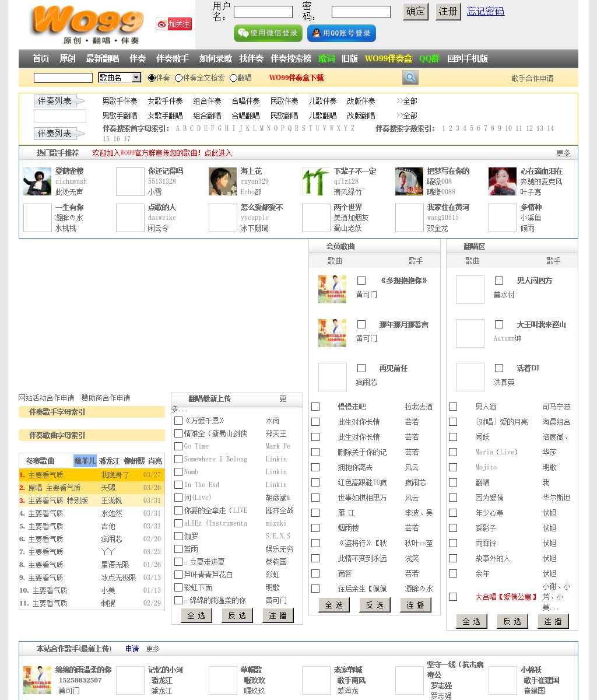The height and width of the screenshot is (700, 597).
Task: Open thumbnail for 把梦写在你的
Action: click(409, 181)
